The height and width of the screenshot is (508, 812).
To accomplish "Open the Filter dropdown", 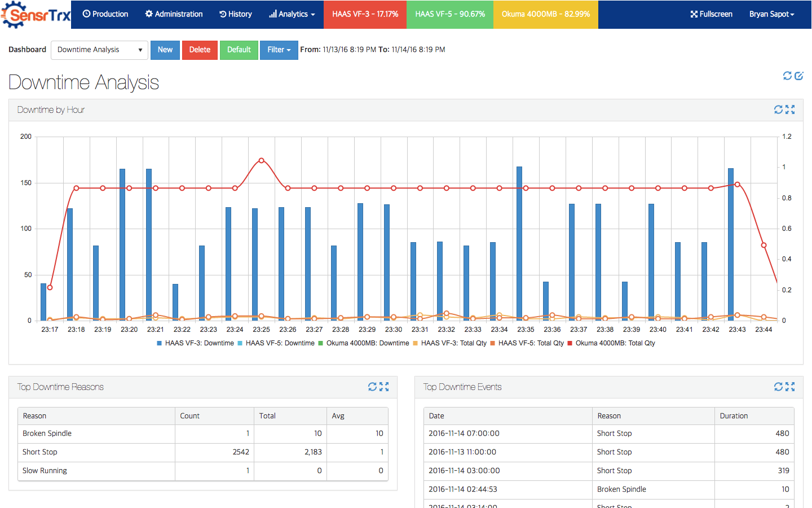I will pos(279,50).
